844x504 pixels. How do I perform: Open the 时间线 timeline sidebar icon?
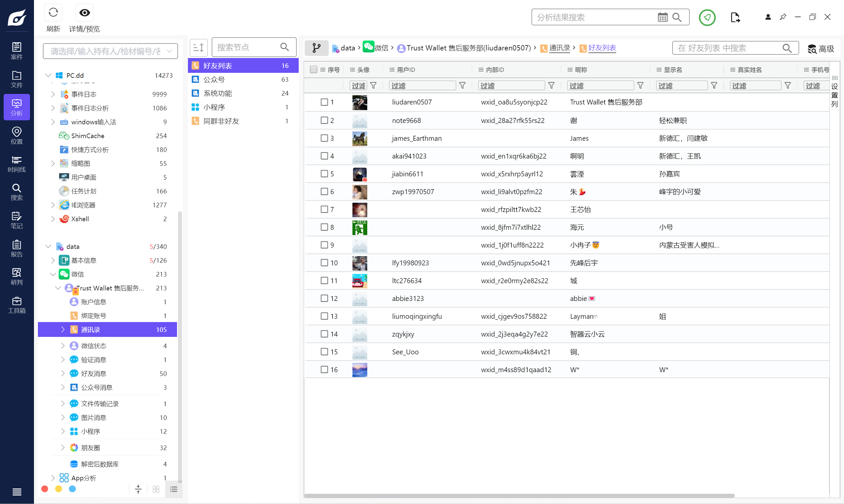pyautogui.click(x=16, y=164)
